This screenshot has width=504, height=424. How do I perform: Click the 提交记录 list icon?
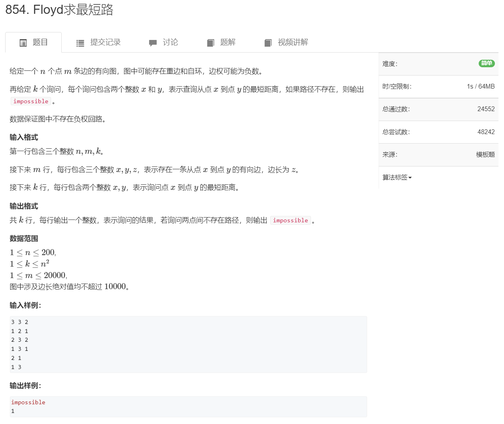[x=80, y=43]
